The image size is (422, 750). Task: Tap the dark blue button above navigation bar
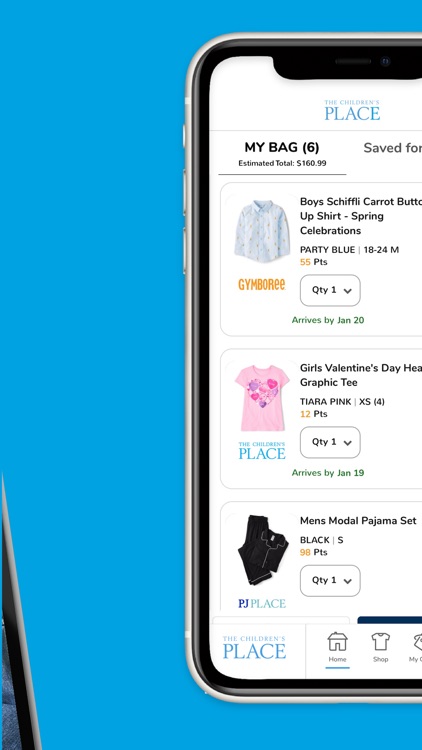click(389, 620)
